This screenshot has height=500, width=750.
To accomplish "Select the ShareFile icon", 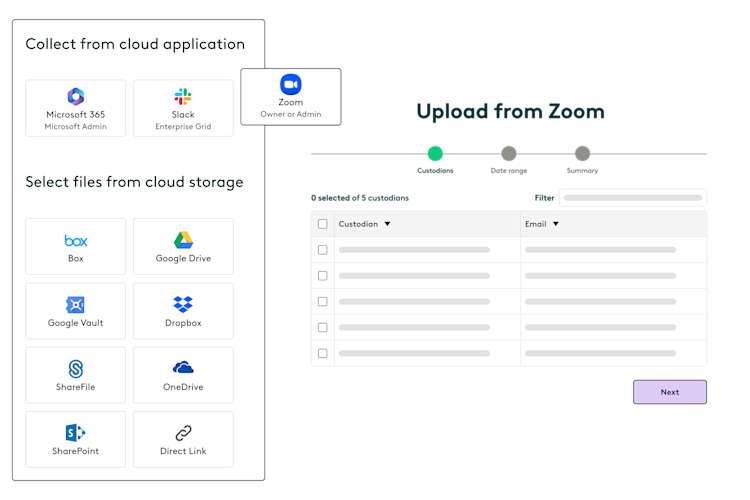I will [76, 369].
